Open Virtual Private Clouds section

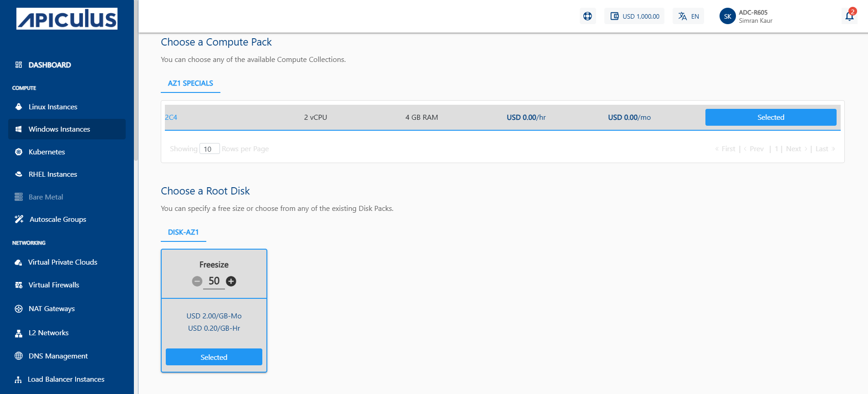click(x=62, y=262)
